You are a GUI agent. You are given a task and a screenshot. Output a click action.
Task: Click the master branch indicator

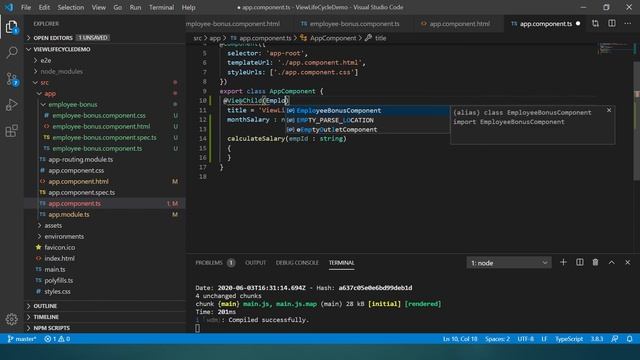22,339
